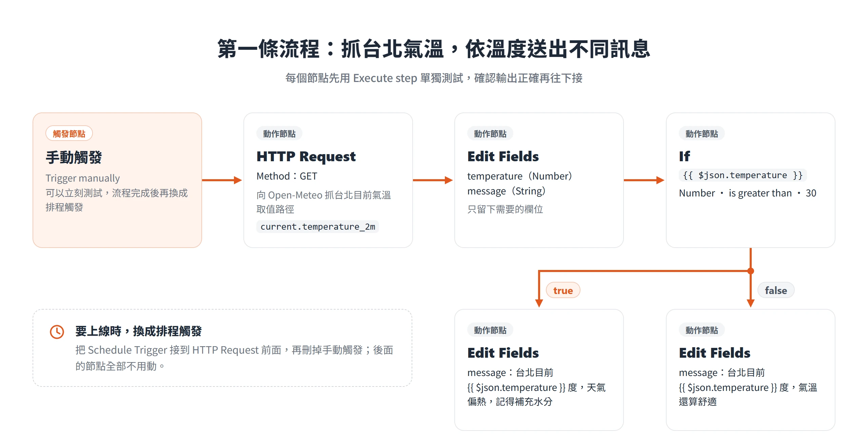The image size is (868, 439).
Task: Click the 動作節點 badge on If card
Action: (x=702, y=133)
